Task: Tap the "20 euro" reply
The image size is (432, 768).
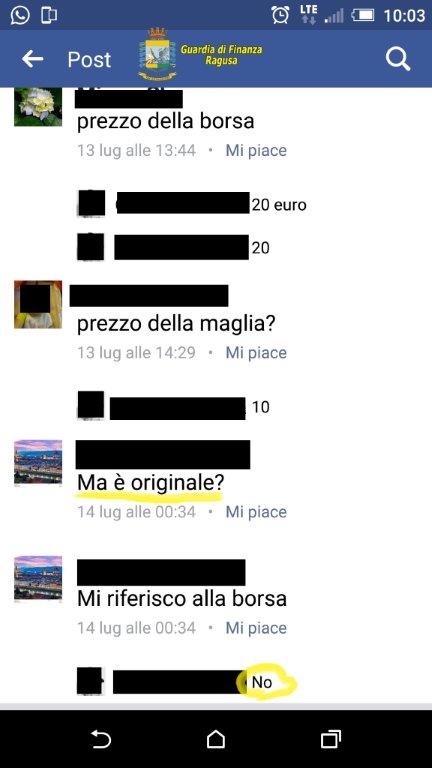Action: (279, 205)
